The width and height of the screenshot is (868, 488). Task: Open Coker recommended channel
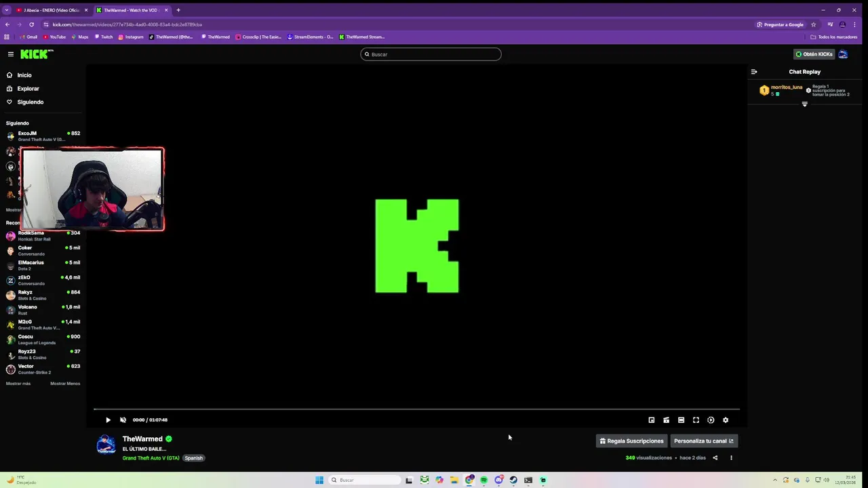click(43, 251)
